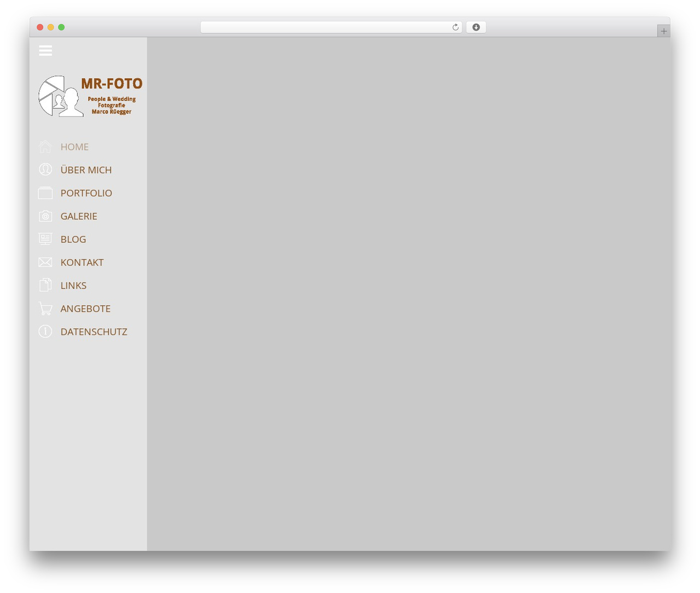Click the documents icon beside LINKS

[x=45, y=285]
